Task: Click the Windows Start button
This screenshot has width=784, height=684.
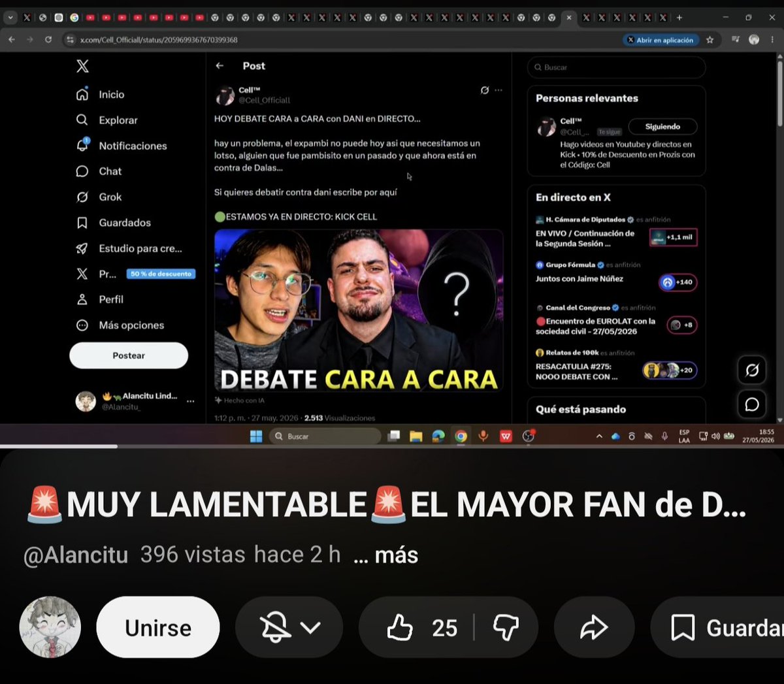Action: pos(256,436)
